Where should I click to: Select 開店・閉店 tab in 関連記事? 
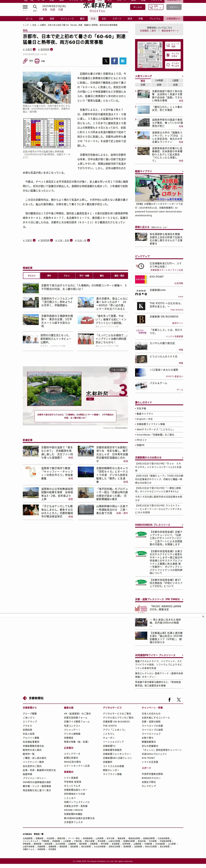click(119, 276)
